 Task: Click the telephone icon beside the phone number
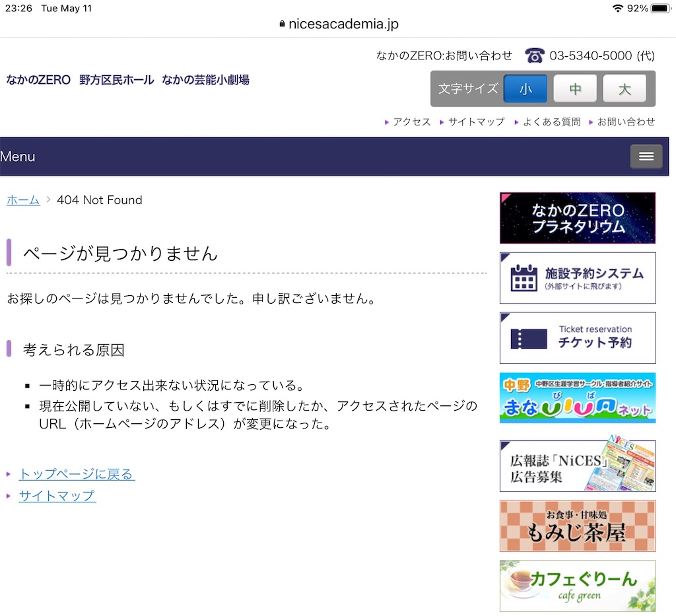coord(535,55)
